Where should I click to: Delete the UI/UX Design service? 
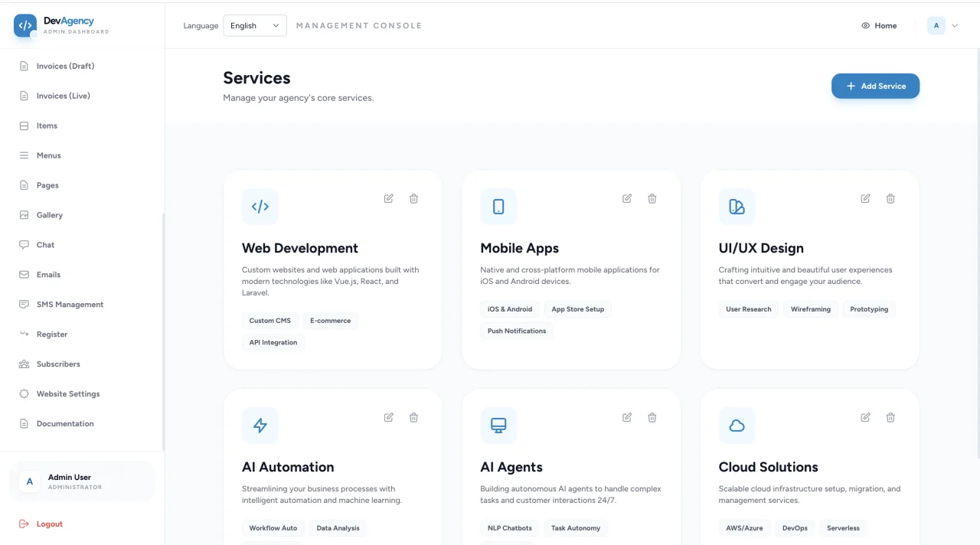pos(890,198)
